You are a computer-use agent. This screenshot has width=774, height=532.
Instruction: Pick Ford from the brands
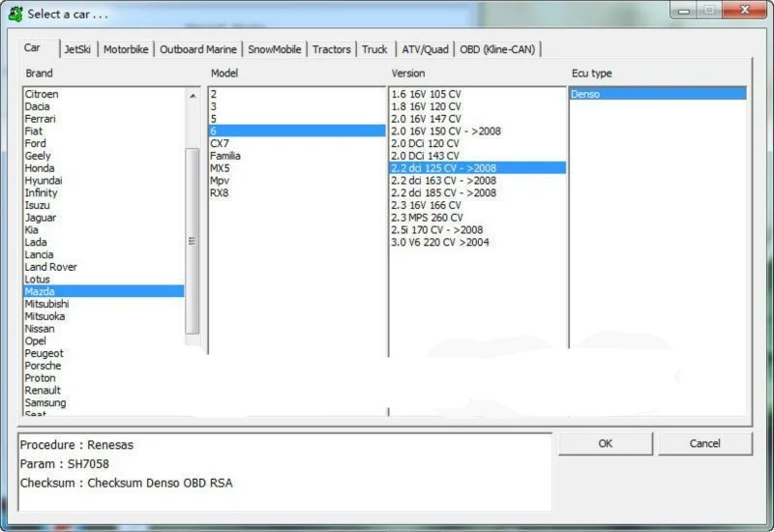104,143
